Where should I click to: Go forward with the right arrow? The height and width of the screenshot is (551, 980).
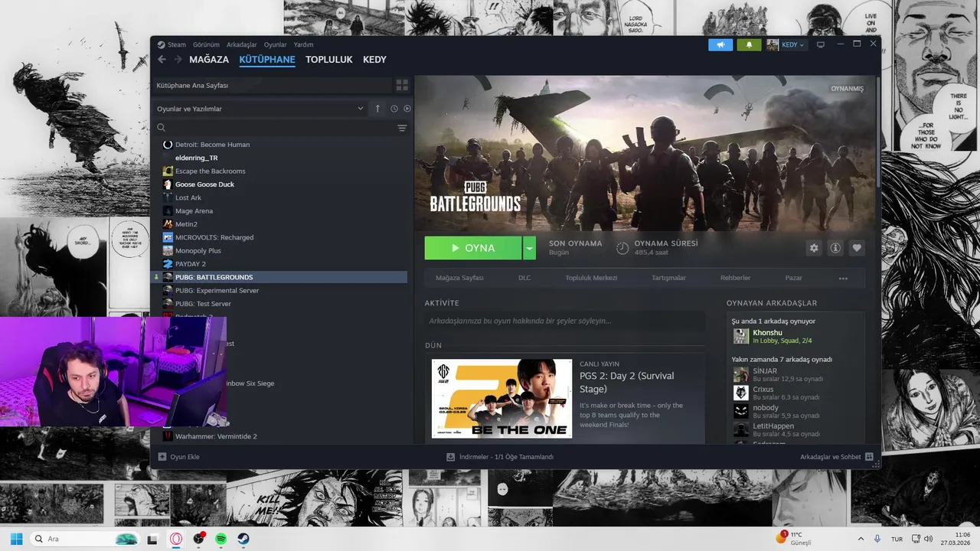coord(178,60)
